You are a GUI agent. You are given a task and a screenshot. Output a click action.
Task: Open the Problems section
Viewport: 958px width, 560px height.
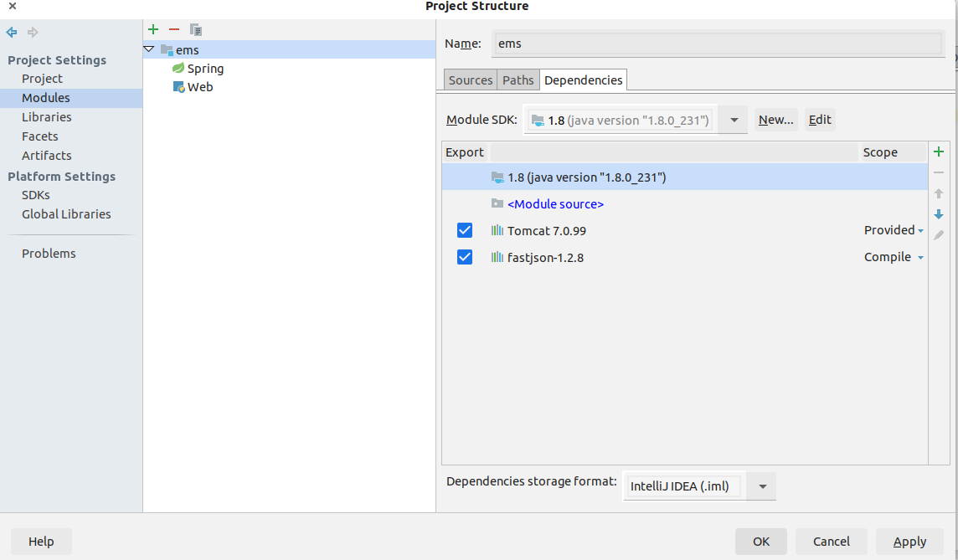pos(49,254)
